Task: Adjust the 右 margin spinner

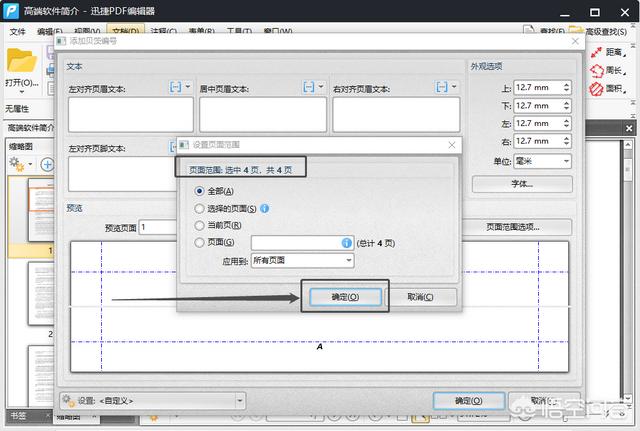Action: [x=566, y=141]
